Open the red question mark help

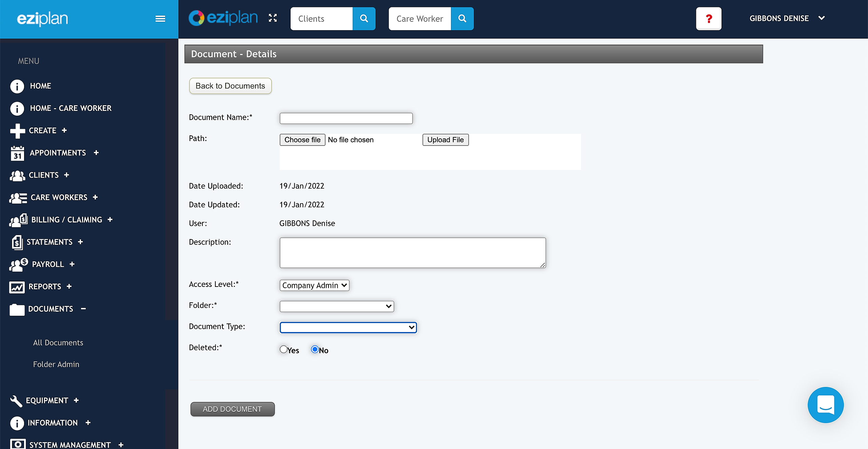pyautogui.click(x=709, y=19)
